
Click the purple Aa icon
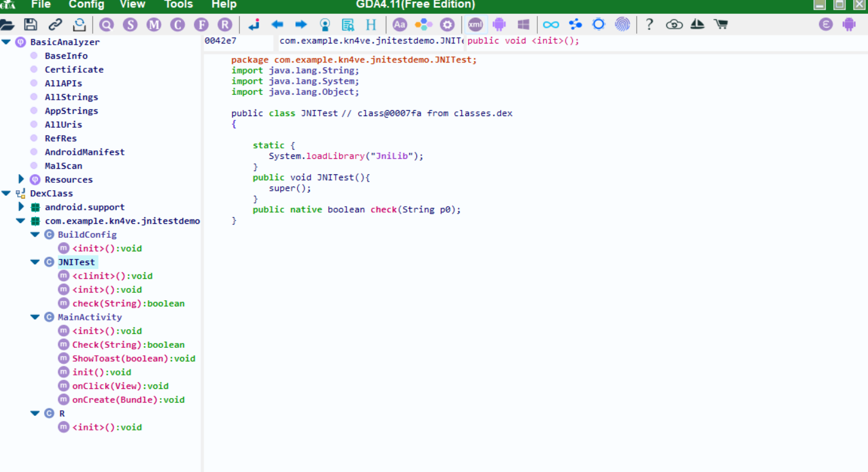[x=400, y=24]
